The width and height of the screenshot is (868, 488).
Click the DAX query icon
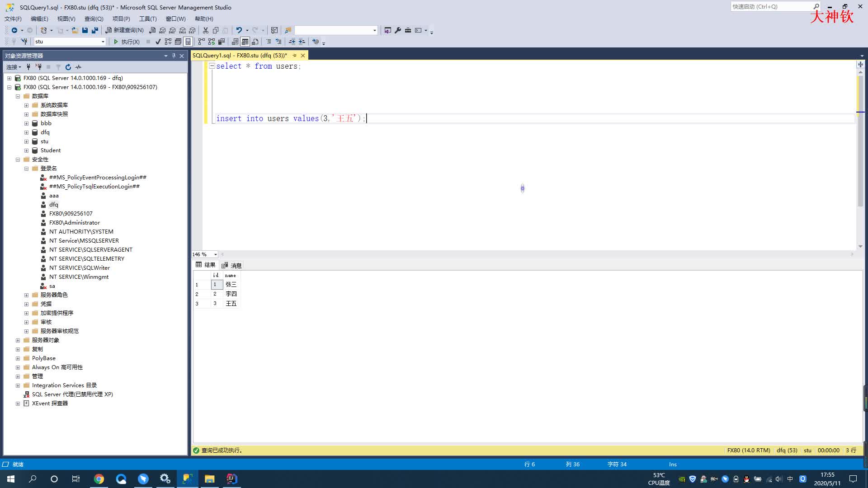coord(192,30)
